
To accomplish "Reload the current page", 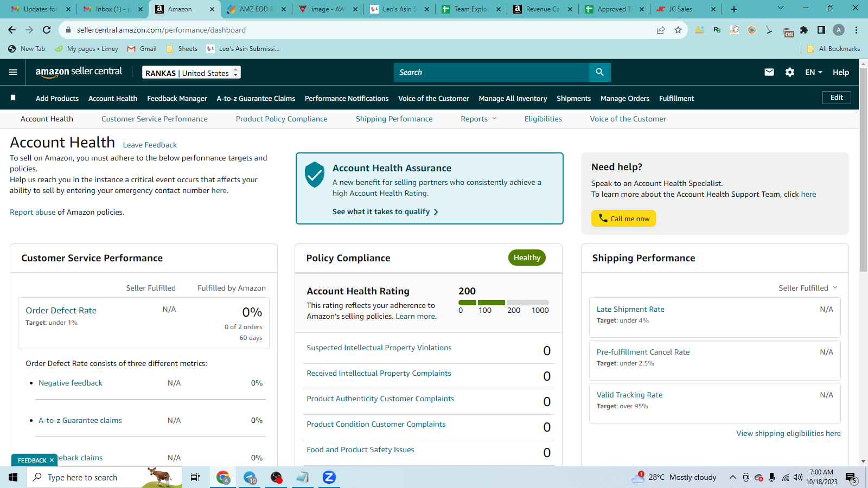I will pyautogui.click(x=47, y=30).
